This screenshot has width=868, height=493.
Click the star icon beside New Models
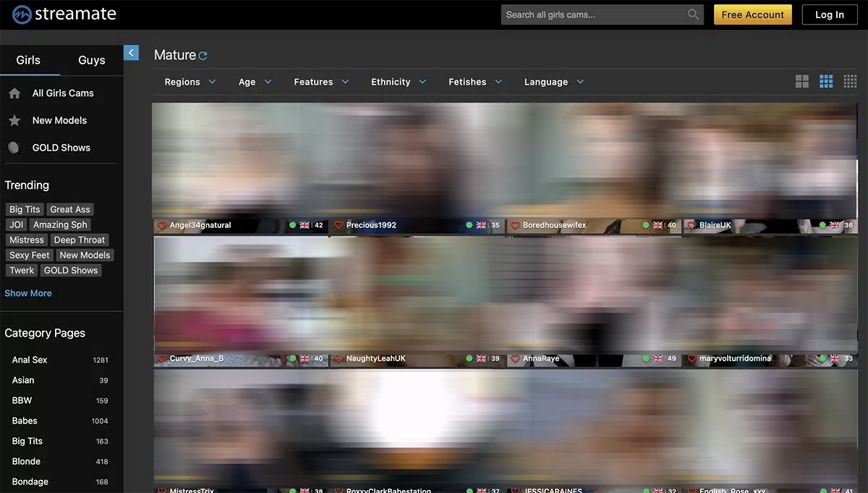point(14,121)
